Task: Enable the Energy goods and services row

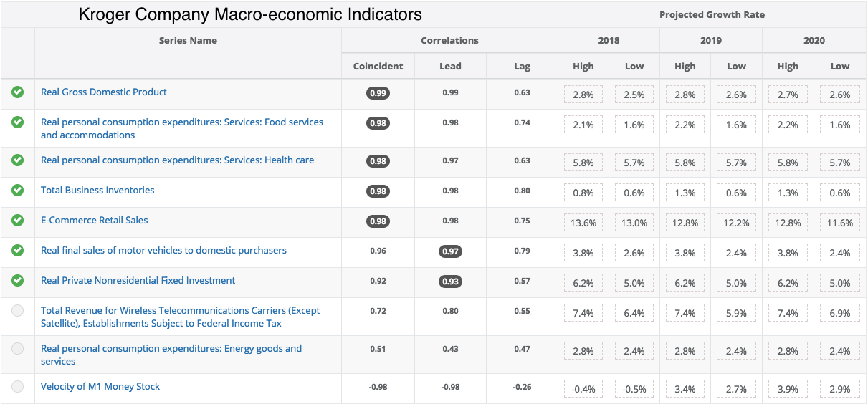Action: [18, 348]
